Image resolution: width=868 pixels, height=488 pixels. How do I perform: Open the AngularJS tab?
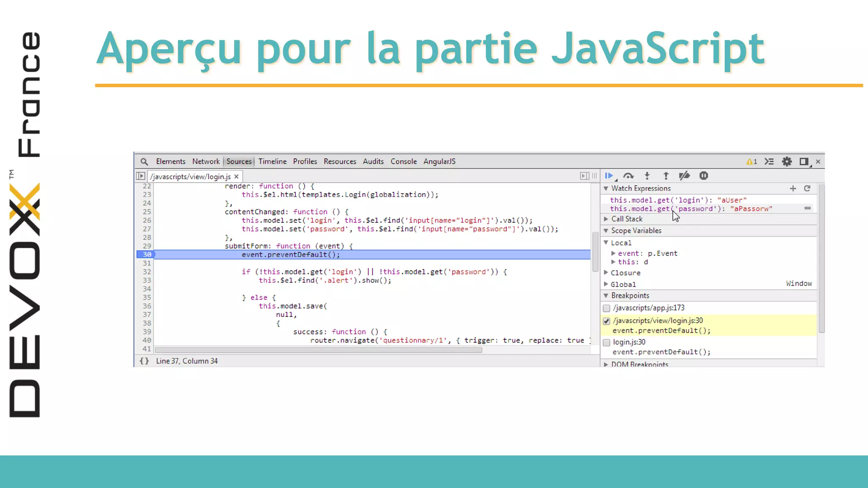[x=440, y=161]
